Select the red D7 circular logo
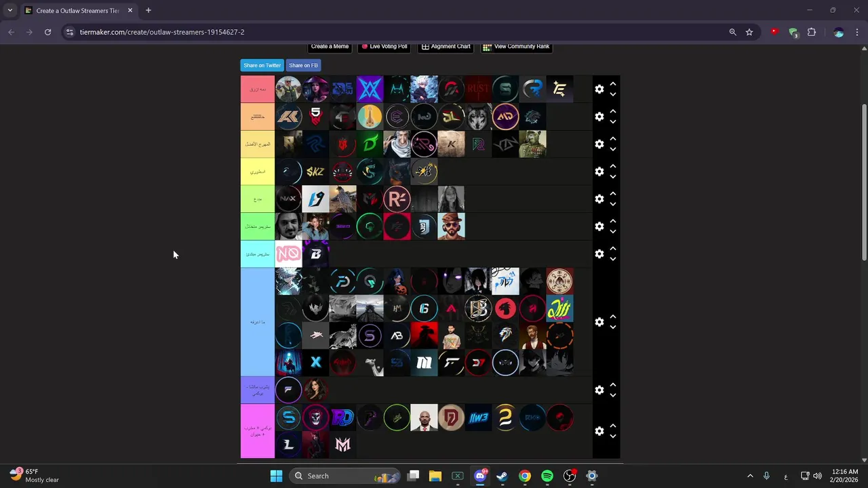Viewport: 868px width, 488px height. pyautogui.click(x=478, y=363)
